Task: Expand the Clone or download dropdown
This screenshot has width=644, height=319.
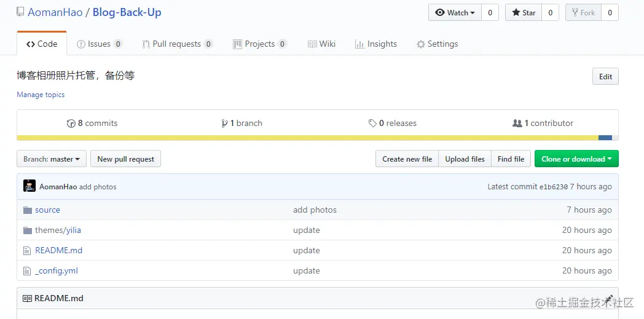Action: coord(576,159)
